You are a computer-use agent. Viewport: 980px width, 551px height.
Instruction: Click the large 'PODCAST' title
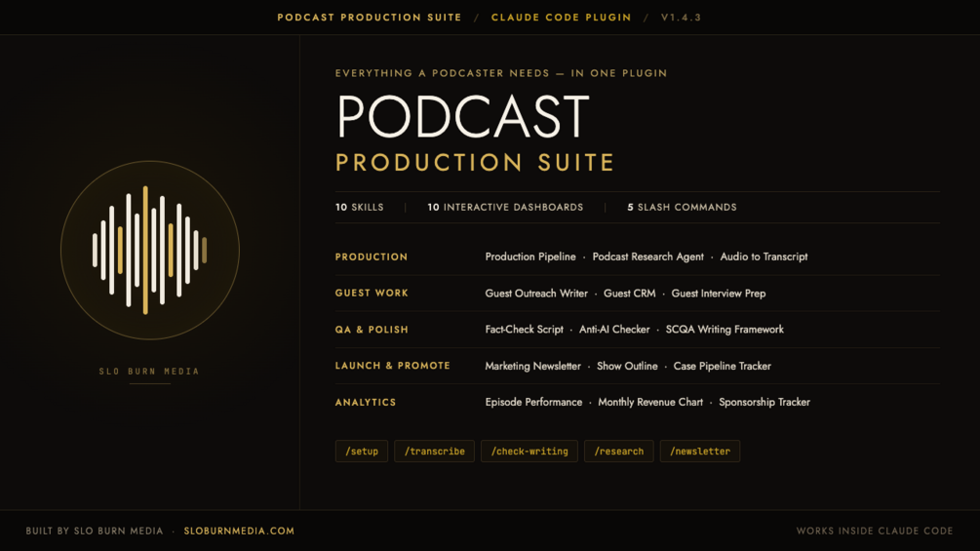(462, 117)
